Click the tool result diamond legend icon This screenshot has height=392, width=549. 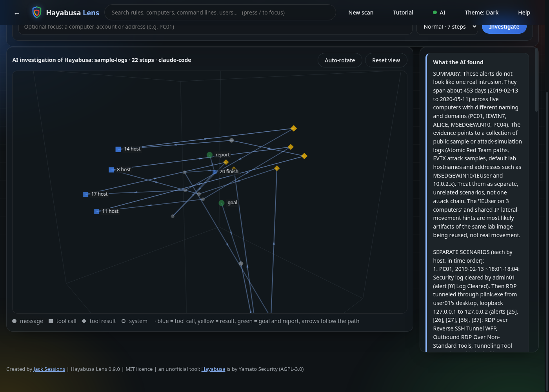(x=84, y=321)
